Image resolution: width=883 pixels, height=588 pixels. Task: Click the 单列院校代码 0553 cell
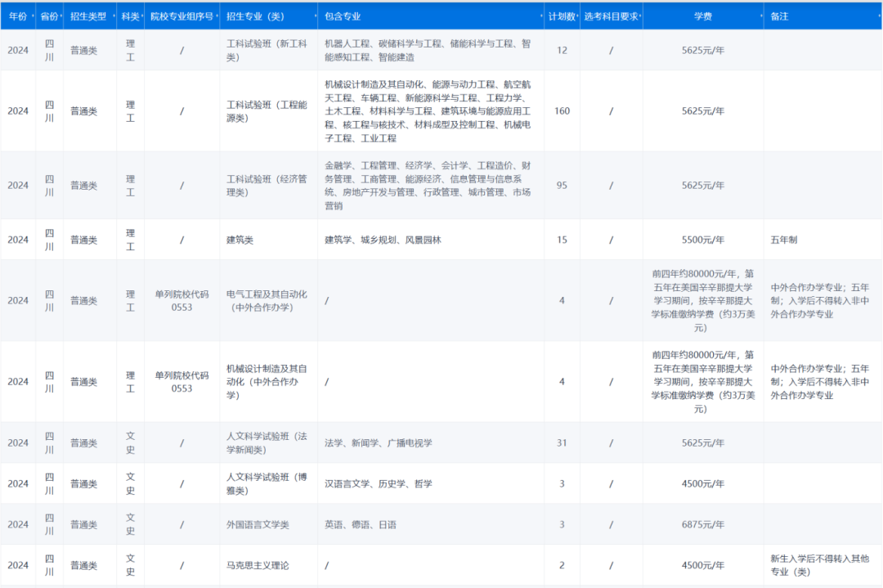[x=182, y=301]
